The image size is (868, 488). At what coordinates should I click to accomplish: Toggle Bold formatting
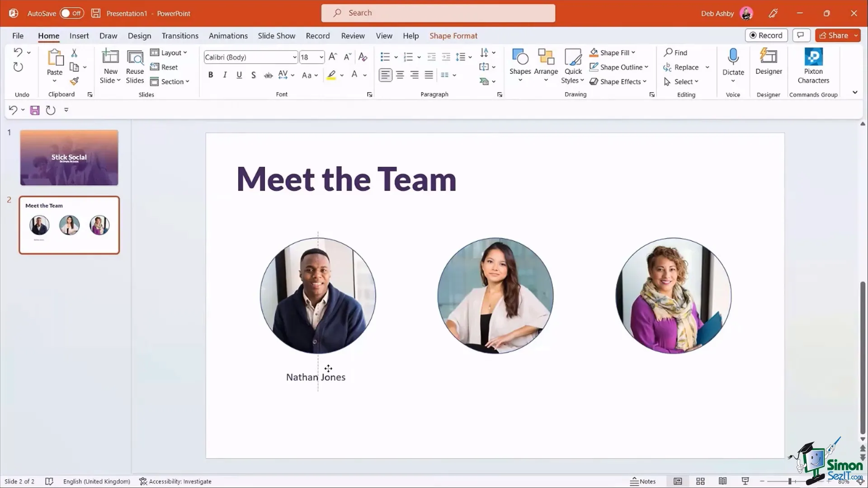[x=211, y=75]
